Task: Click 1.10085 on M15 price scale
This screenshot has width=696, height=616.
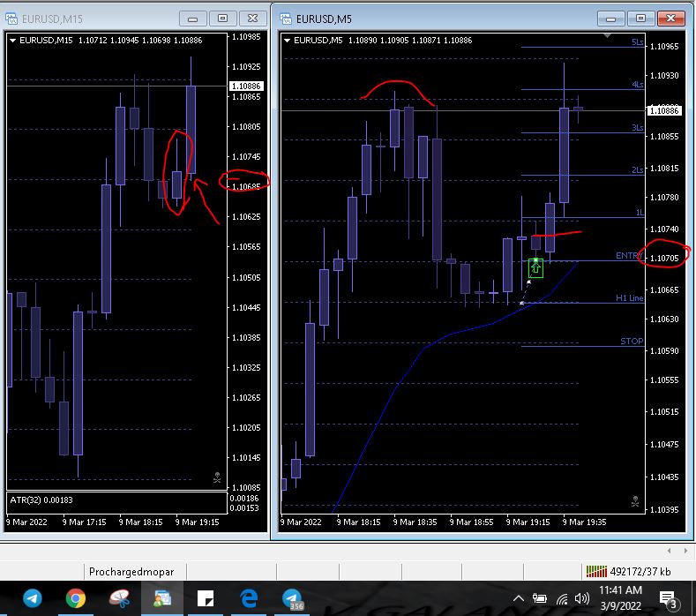Action: coord(246,488)
